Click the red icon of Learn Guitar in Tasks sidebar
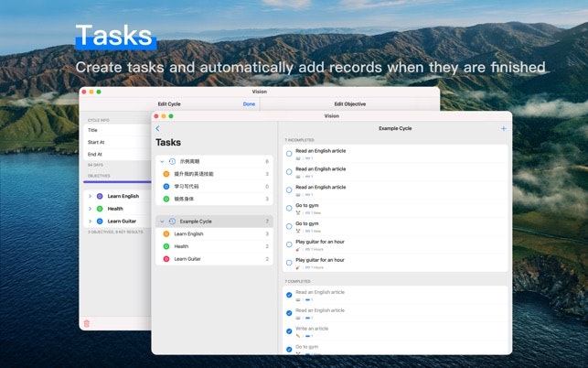This screenshot has height=368, width=588. [166, 259]
